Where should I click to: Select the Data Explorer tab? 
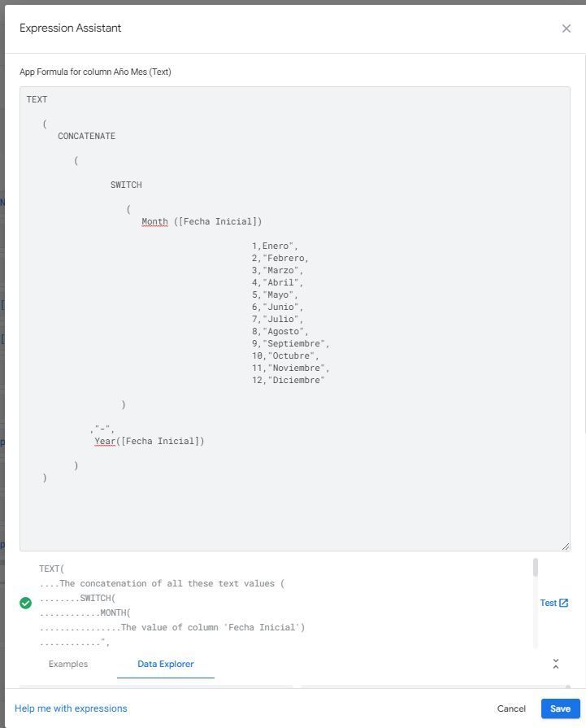point(166,664)
